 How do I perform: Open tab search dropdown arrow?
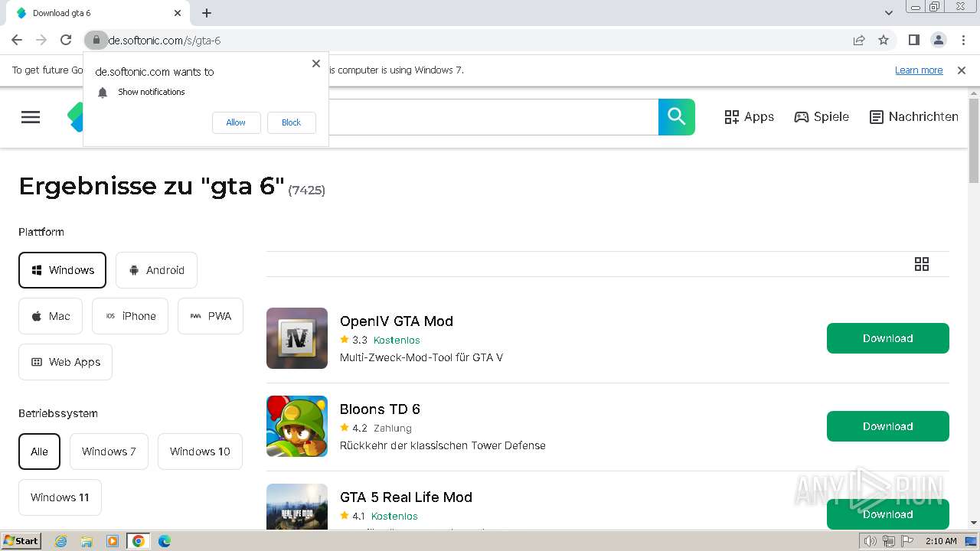889,13
